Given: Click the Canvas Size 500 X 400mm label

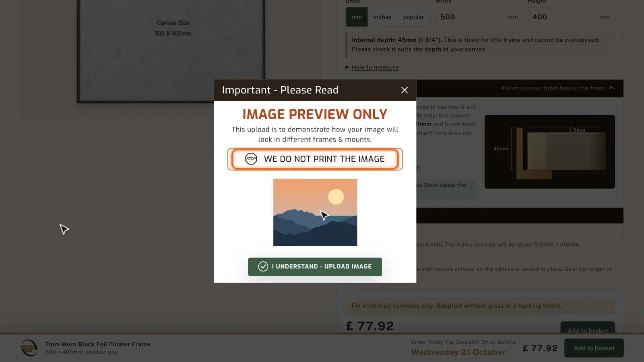Looking at the screenshot, I should [x=173, y=28].
